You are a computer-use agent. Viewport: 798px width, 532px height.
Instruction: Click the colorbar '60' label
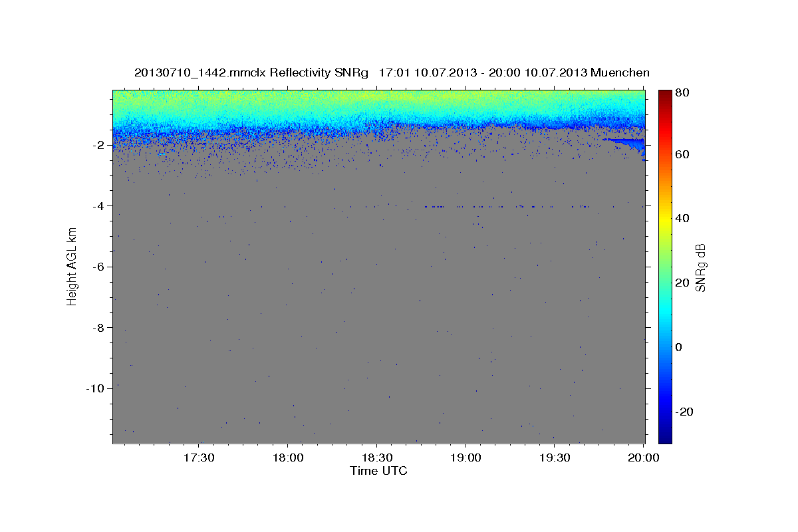[x=682, y=154]
